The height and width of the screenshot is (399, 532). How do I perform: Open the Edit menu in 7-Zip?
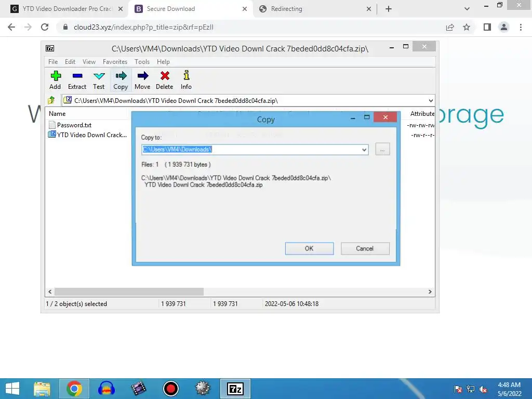[70, 62]
